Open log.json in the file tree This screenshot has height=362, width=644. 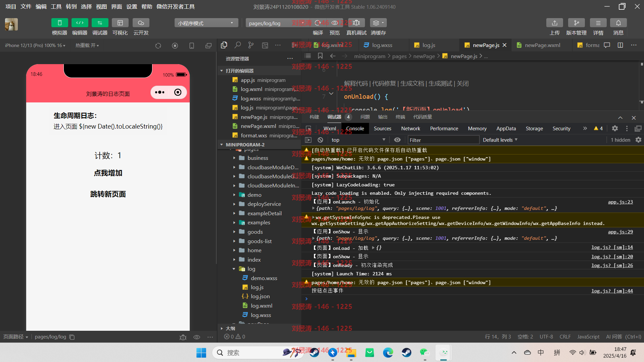coord(260,296)
